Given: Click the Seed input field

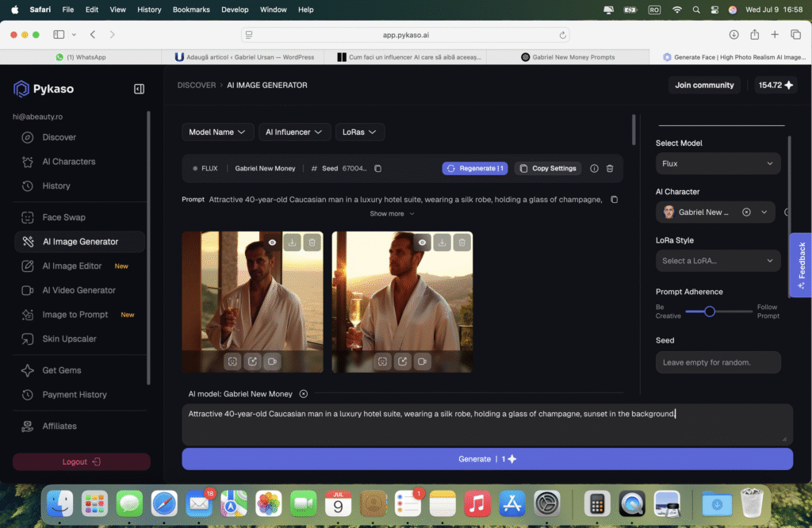Looking at the screenshot, I should tap(718, 362).
